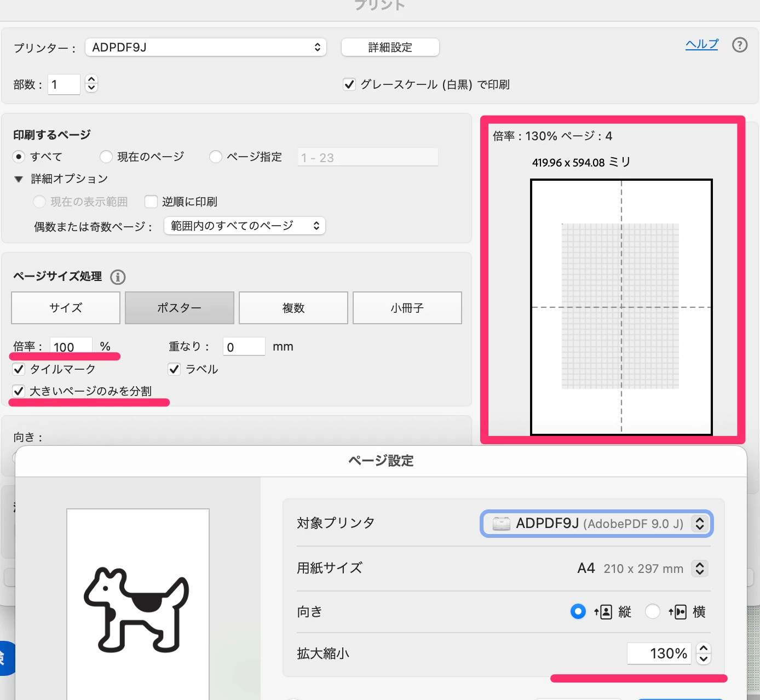Collapse the 詳細オプション disclosure triangle
Viewport: 760px width, 700px height.
19,179
